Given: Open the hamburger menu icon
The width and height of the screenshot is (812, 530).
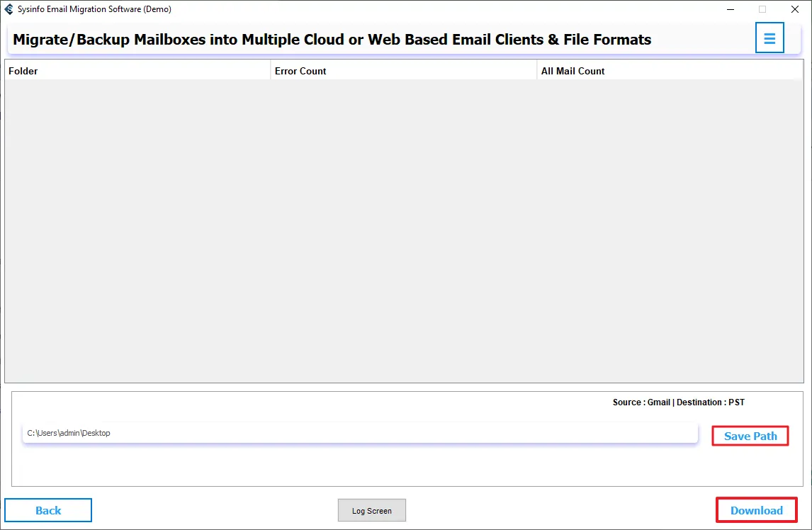Looking at the screenshot, I should click(769, 38).
